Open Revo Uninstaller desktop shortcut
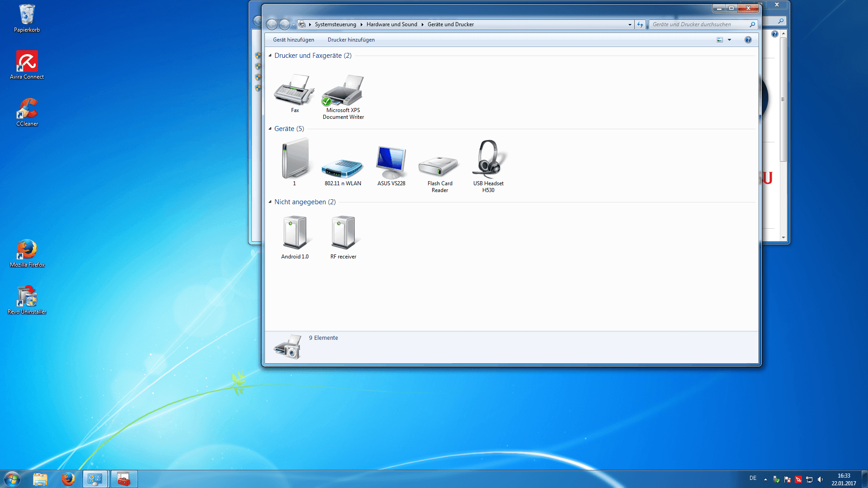This screenshot has width=868, height=488. pyautogui.click(x=27, y=300)
